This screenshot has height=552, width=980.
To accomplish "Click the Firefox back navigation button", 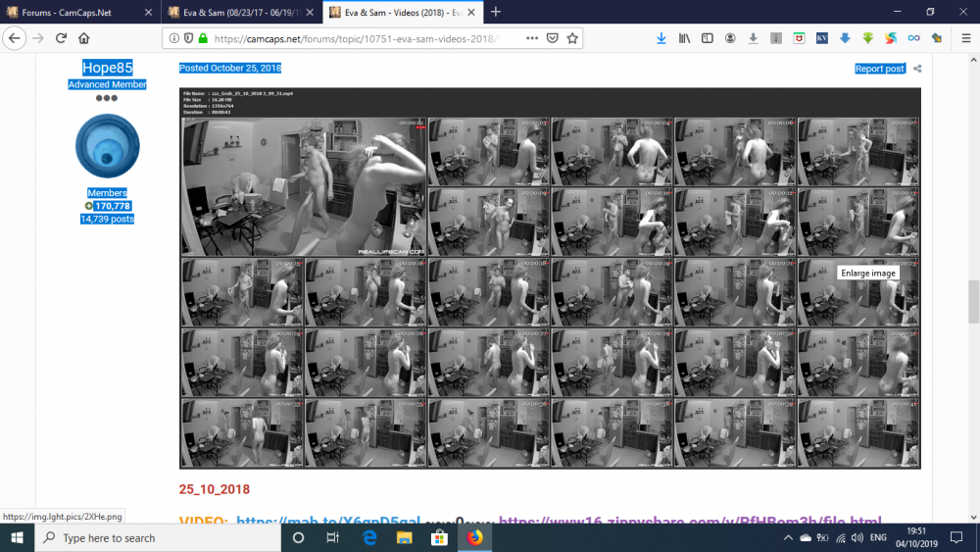I will click(15, 38).
